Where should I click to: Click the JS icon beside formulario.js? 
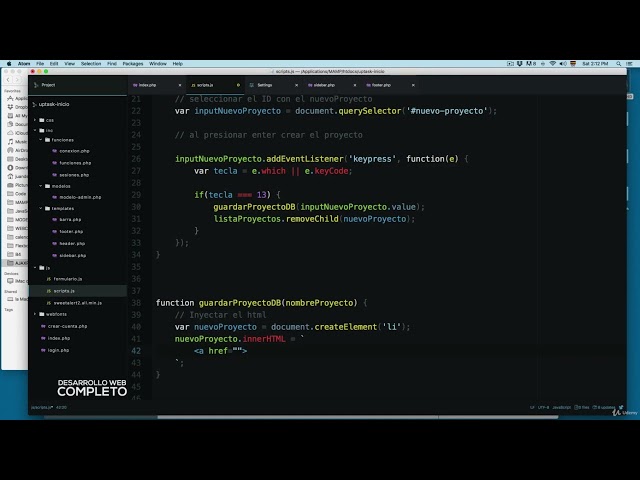click(49, 279)
